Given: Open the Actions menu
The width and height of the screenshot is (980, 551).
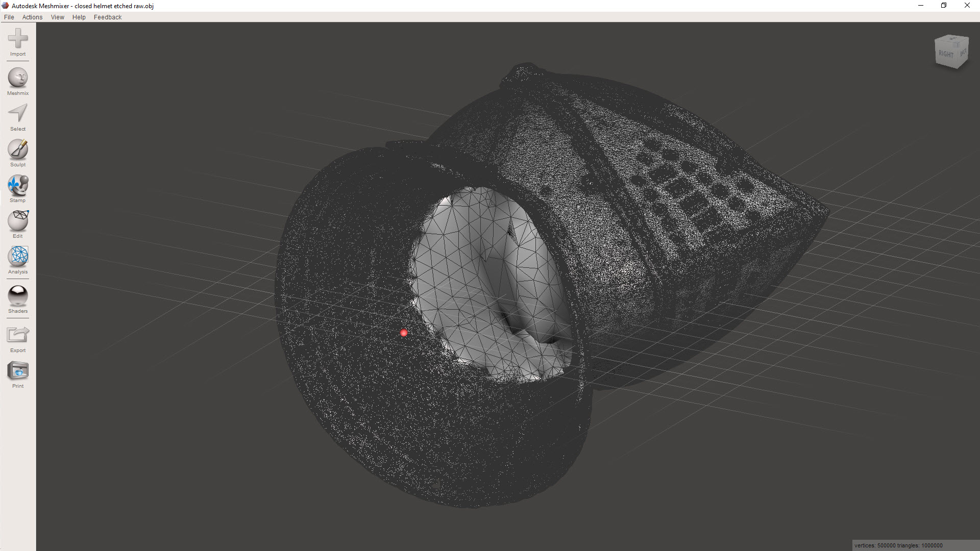Looking at the screenshot, I should click(x=32, y=17).
